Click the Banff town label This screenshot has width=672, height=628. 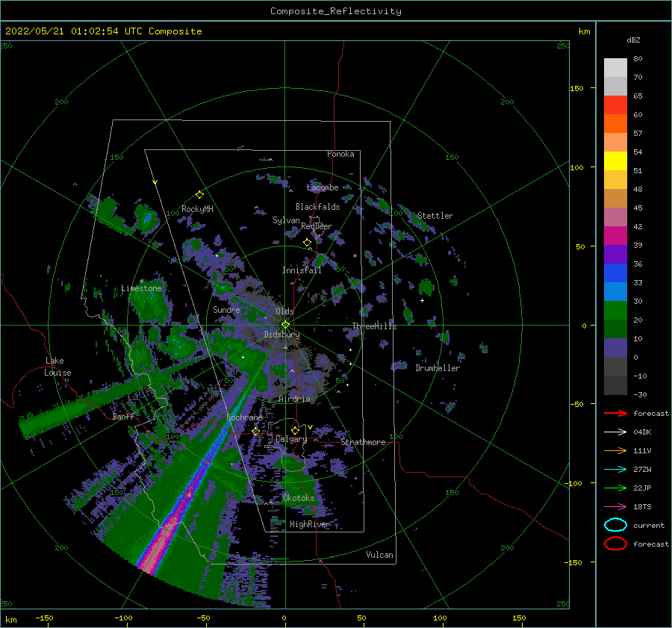123,417
